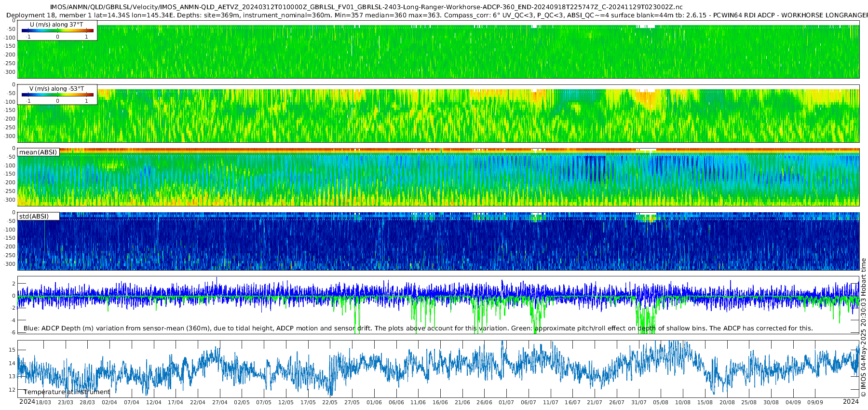Click the 17/04 date tick label
Image resolution: width=868 pixels, height=410 pixels.
pos(176,402)
